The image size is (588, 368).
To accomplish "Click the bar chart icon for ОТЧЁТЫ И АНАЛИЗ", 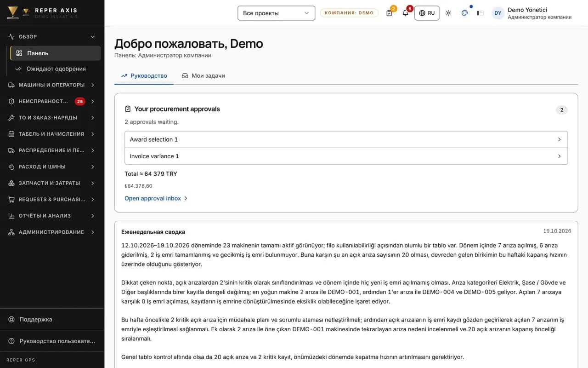I will (11, 216).
